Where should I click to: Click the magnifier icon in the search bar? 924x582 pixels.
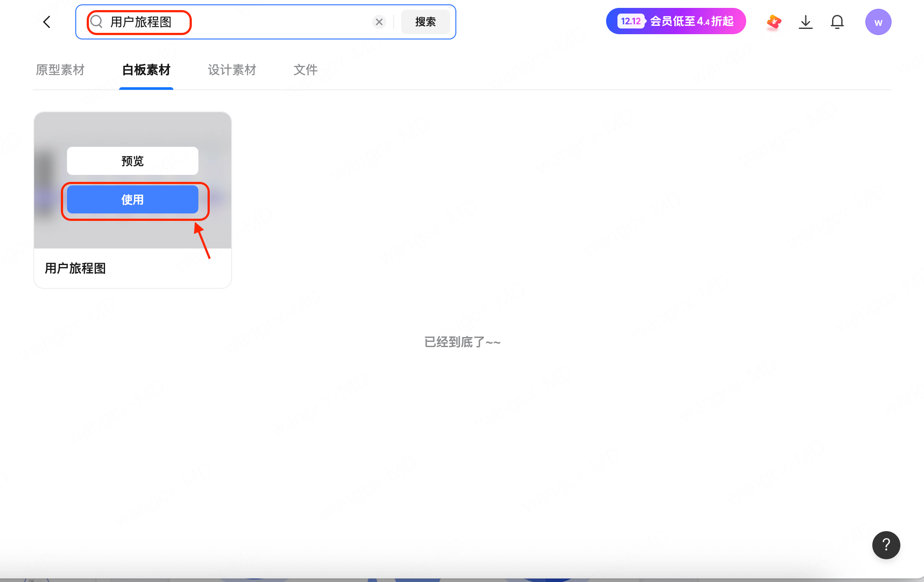(x=97, y=21)
